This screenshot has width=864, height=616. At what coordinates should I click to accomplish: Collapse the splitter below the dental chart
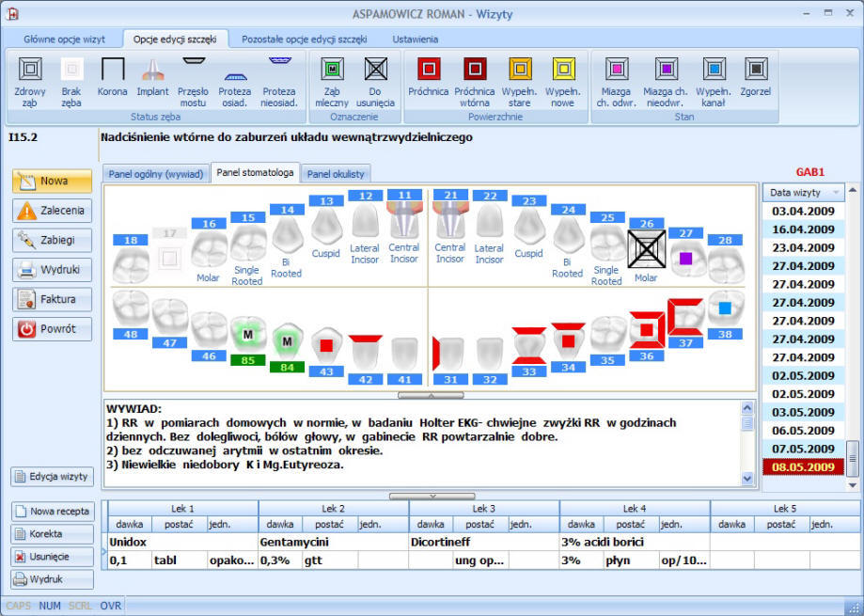(431, 395)
